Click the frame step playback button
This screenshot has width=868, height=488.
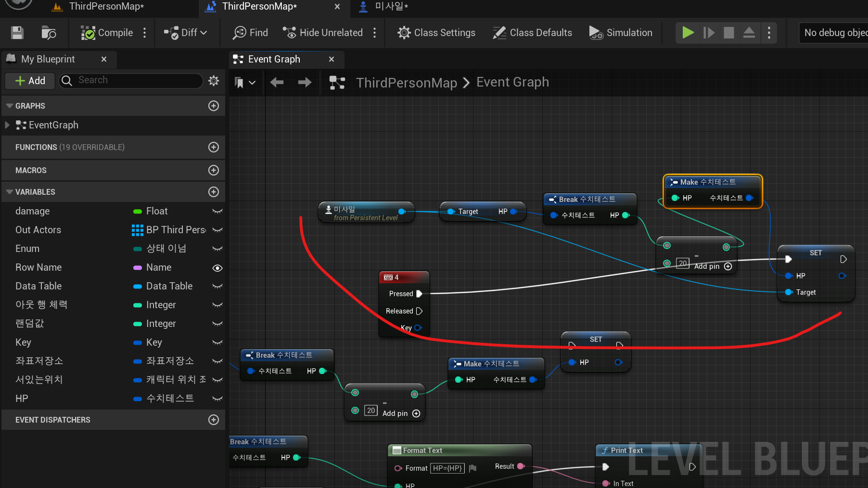click(x=709, y=33)
